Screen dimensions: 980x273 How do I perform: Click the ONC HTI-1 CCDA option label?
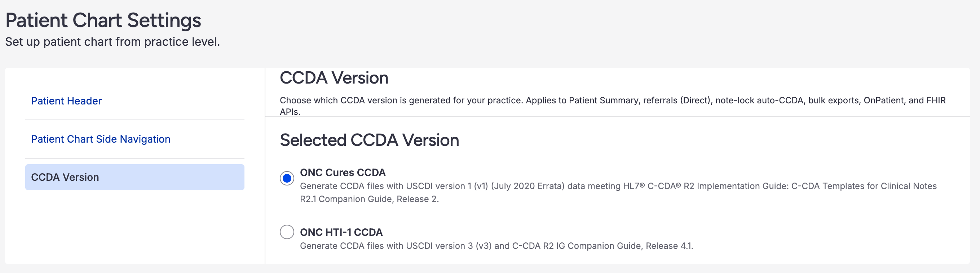(x=341, y=232)
